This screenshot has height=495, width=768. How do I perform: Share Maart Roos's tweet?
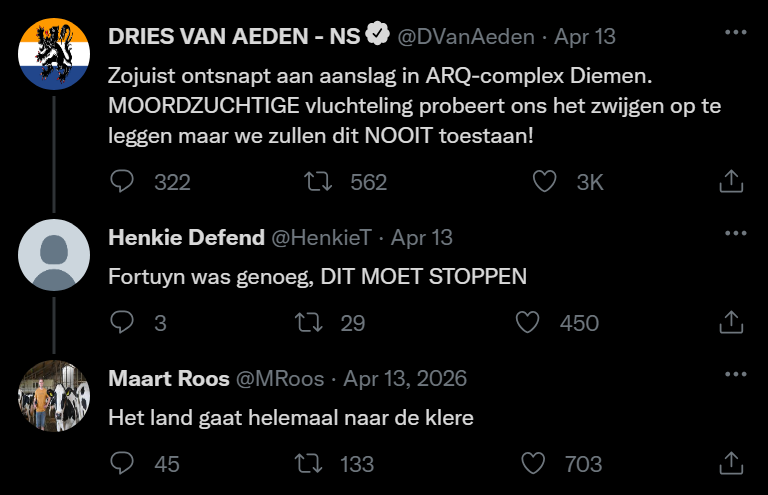731,463
